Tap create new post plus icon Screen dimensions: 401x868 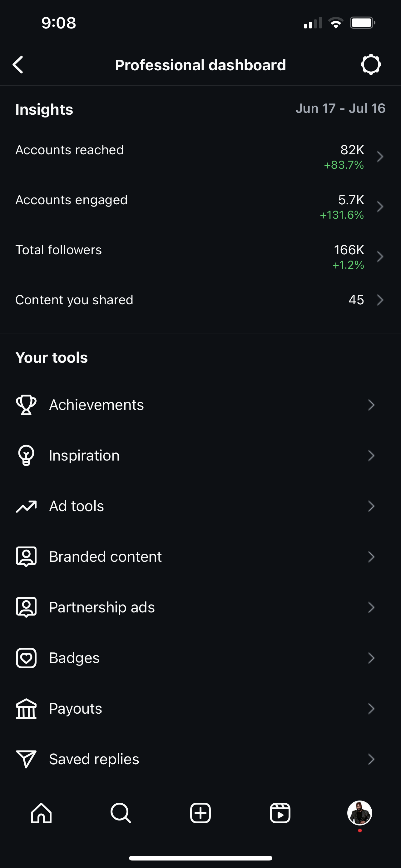pyautogui.click(x=200, y=813)
